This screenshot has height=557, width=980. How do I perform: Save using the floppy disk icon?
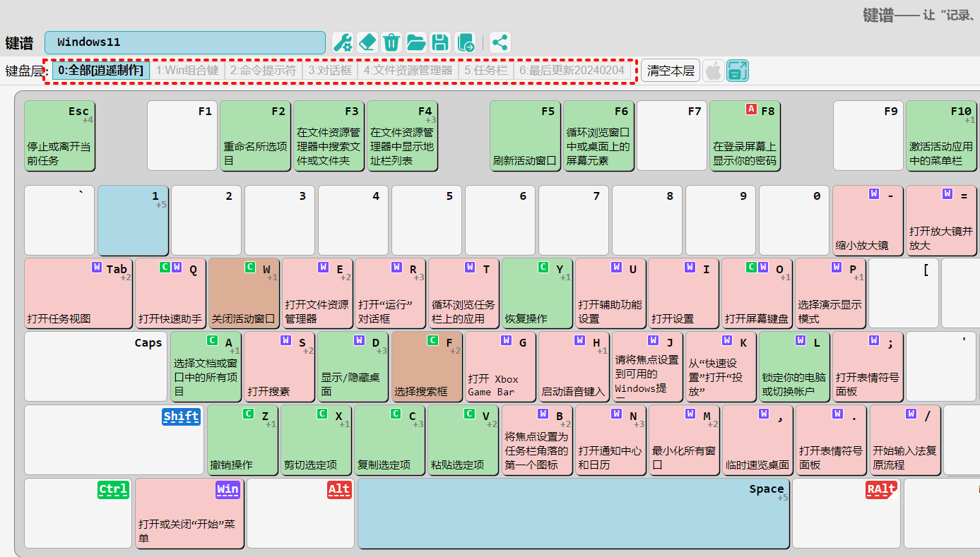point(440,42)
